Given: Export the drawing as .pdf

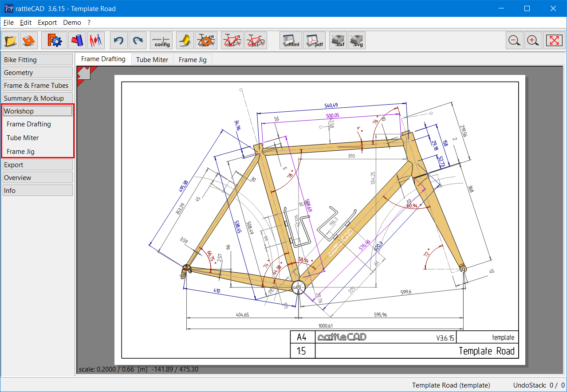Looking at the screenshot, I should click(x=315, y=40).
